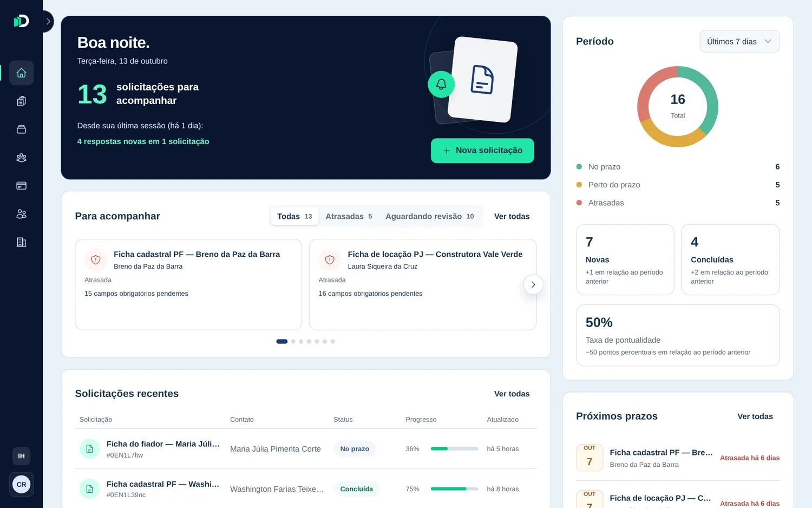Viewport: 812px width, 508px height.
Task: Click the red Atrasadas legend dot
Action: click(x=579, y=203)
